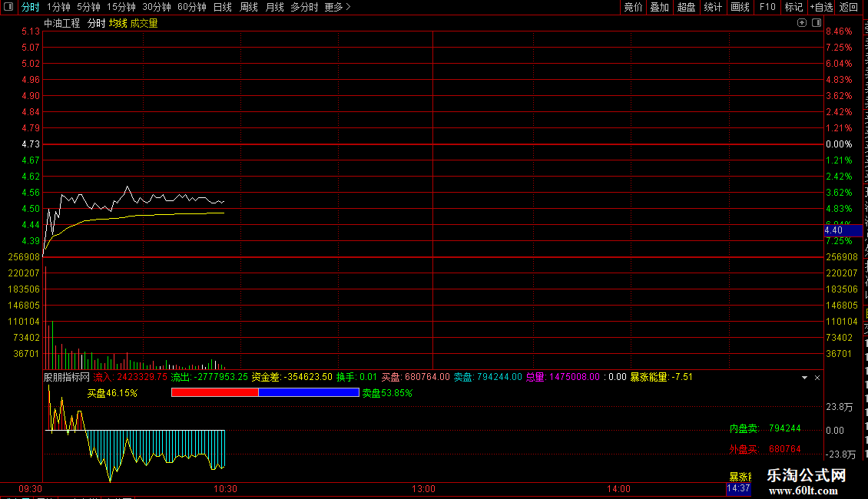Screen dimensions: 868x499
Task: Toggle the 成交量 volume label
Action: click(x=144, y=23)
